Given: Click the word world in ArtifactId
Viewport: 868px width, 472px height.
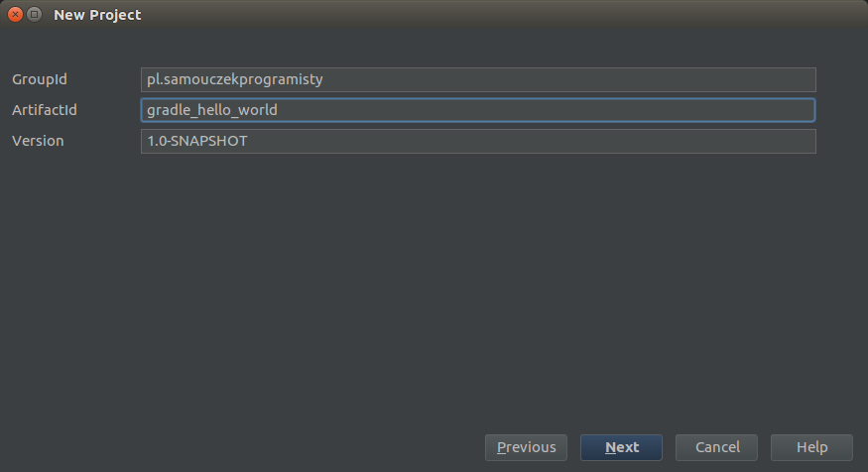Looking at the screenshot, I should (x=258, y=110).
